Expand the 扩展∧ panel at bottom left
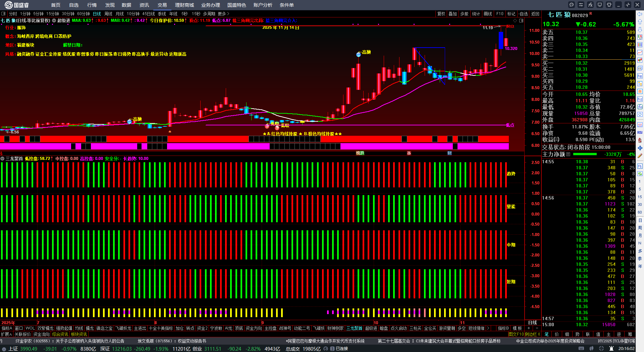This screenshot has width=644, height=352. coord(6,334)
